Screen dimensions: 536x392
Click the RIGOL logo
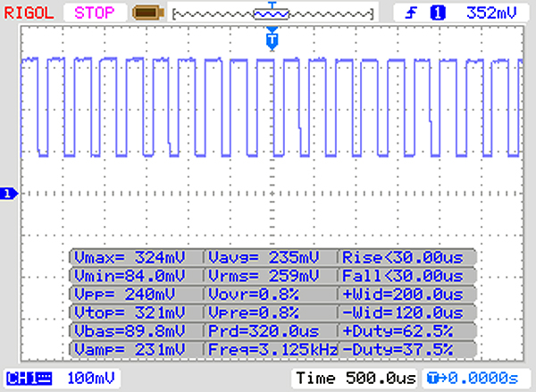click(29, 13)
